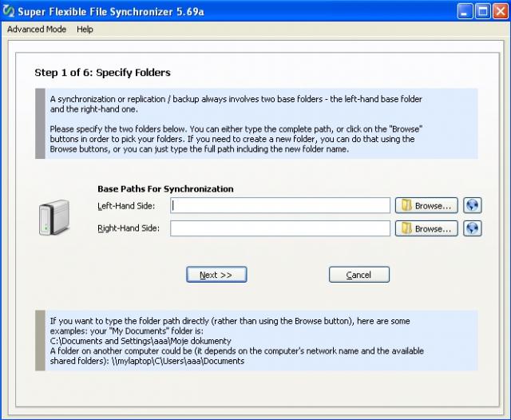511x420 pixels.
Task: Open the Advanced Mode menu
Action: [37, 30]
